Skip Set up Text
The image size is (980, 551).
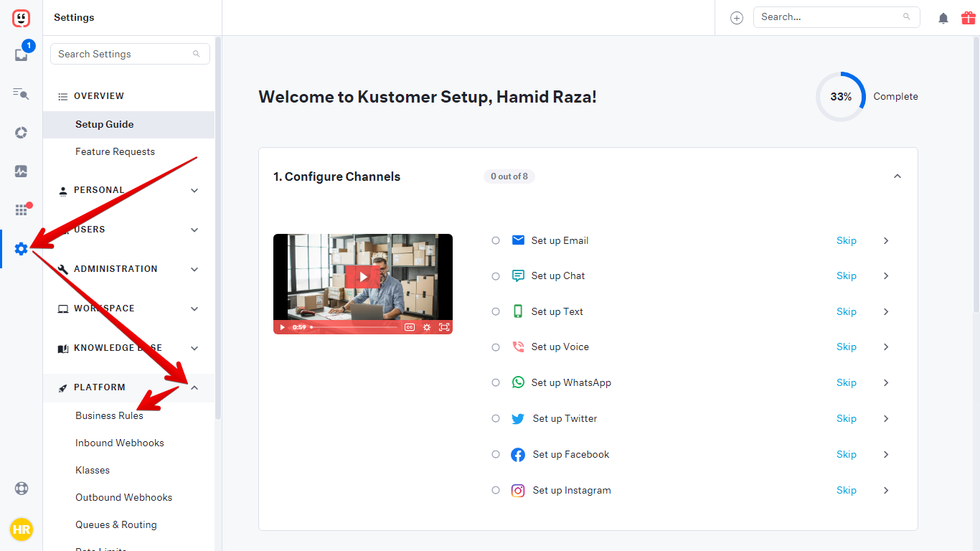pyautogui.click(x=847, y=311)
